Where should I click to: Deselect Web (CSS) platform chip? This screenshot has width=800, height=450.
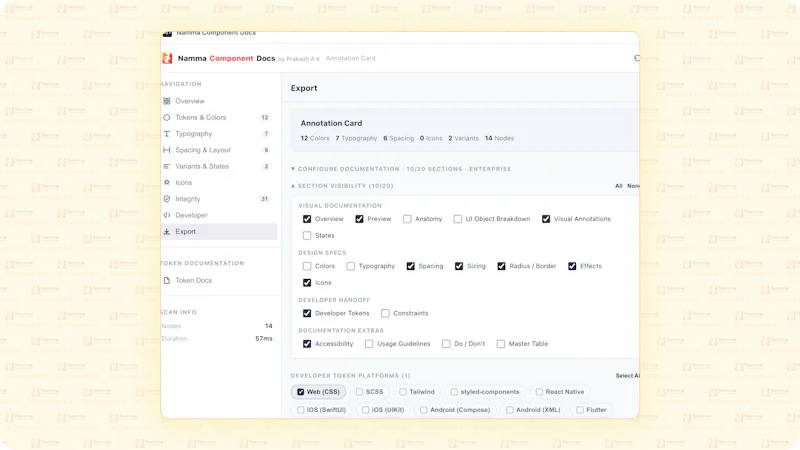[318, 392]
